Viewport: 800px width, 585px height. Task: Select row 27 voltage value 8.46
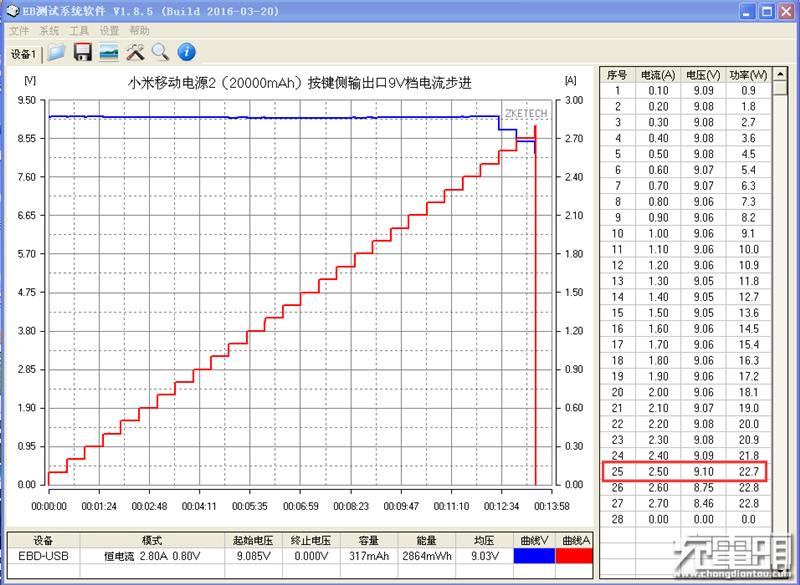pyautogui.click(x=704, y=503)
